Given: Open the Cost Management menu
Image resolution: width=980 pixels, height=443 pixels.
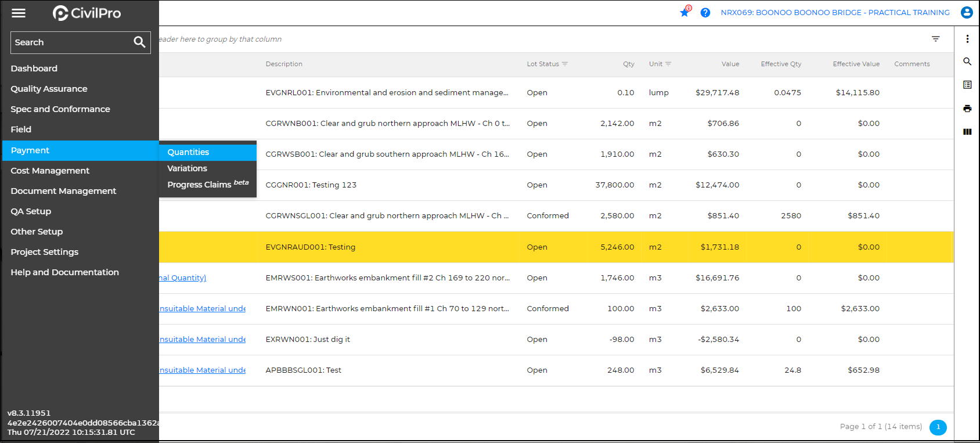Looking at the screenshot, I should pyautogui.click(x=50, y=171).
